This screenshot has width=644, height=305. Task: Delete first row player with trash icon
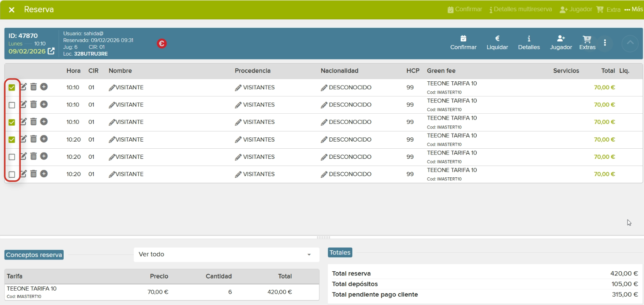click(34, 87)
